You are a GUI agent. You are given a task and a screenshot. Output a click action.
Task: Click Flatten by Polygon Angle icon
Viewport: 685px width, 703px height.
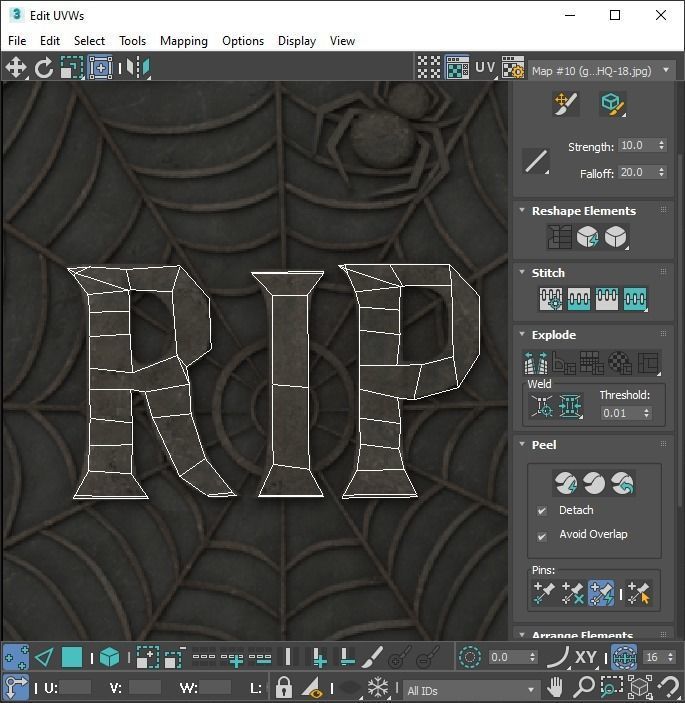564,363
